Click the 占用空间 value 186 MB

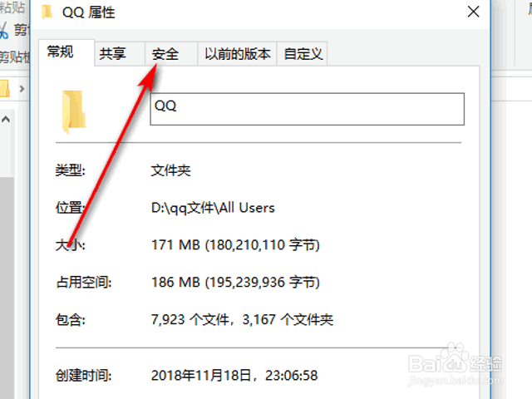coord(235,283)
